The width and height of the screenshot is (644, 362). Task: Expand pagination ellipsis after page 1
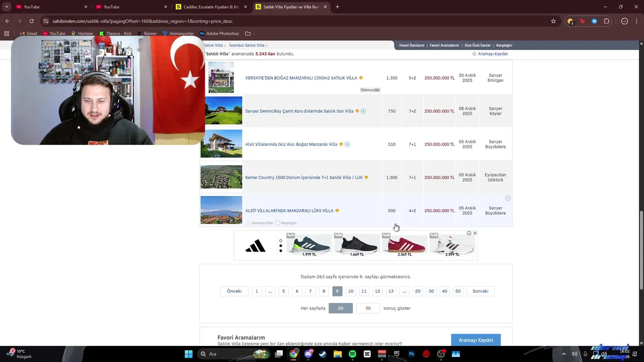(270, 291)
